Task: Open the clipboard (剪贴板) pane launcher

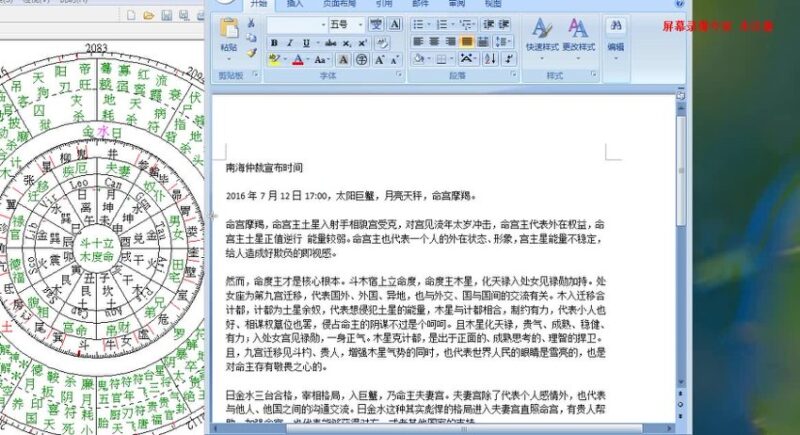Action: [255, 75]
